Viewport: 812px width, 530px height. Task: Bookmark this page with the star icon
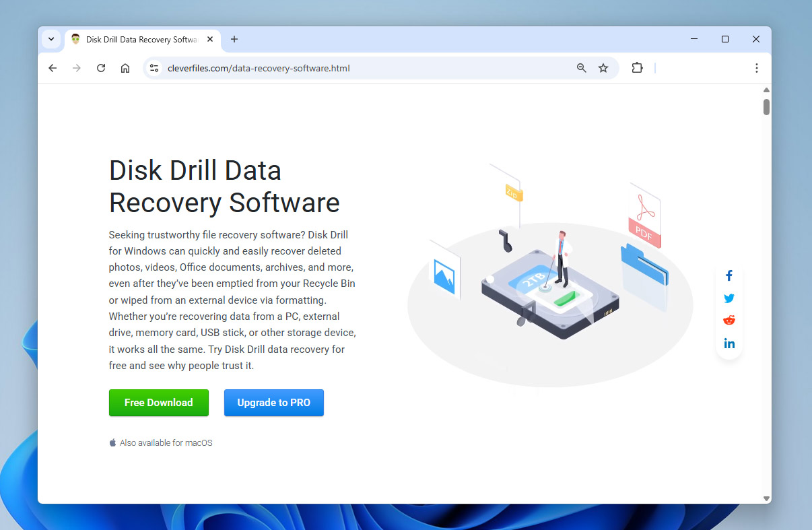tap(603, 68)
